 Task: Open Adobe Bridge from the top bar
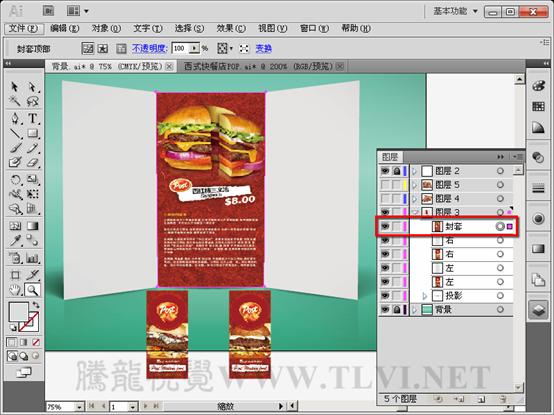48,11
